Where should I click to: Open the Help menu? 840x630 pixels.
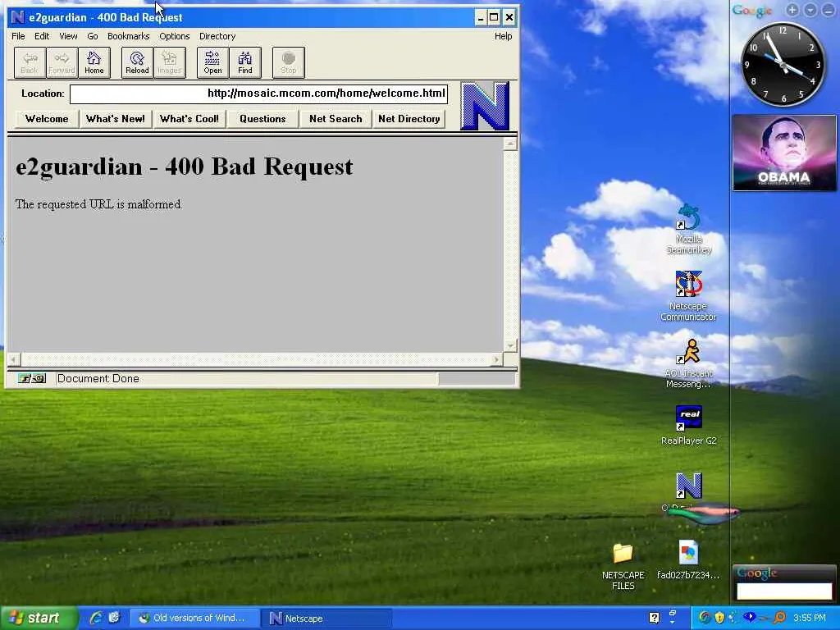tap(503, 36)
